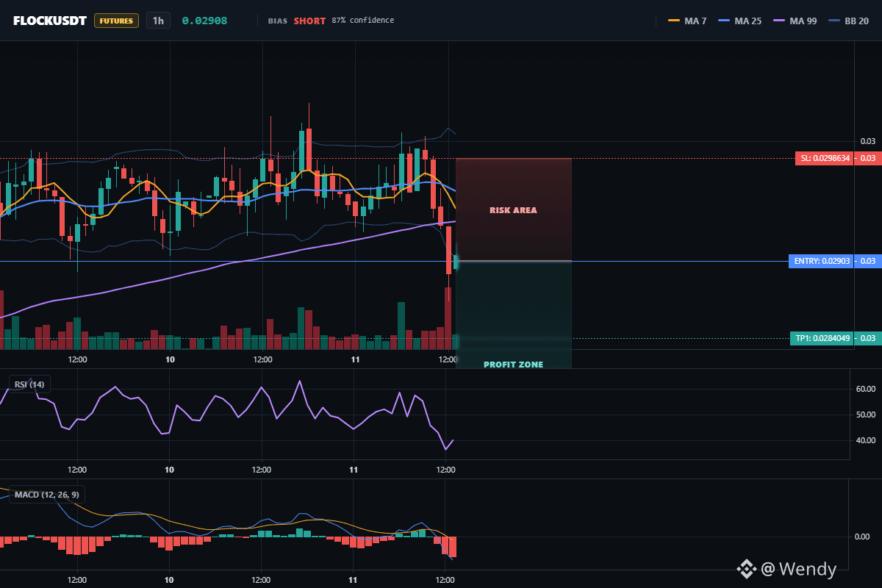Toggle the BB 20 legend item
Screen dimensions: 882x588
coord(847,21)
